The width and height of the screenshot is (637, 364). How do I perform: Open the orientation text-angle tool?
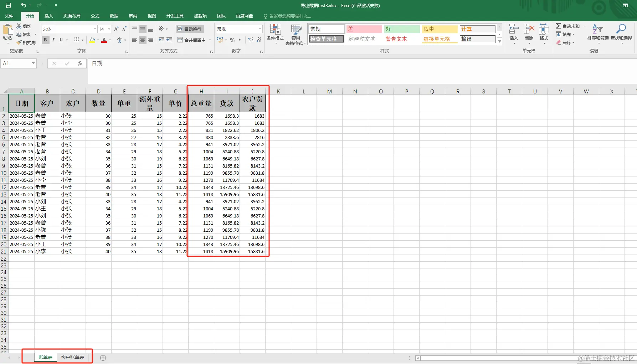coord(162,29)
